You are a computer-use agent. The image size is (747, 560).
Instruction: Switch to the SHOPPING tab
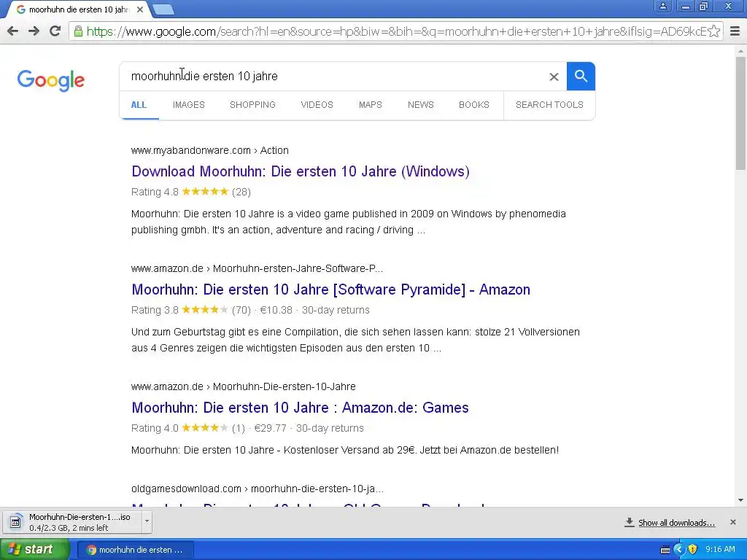(x=252, y=105)
